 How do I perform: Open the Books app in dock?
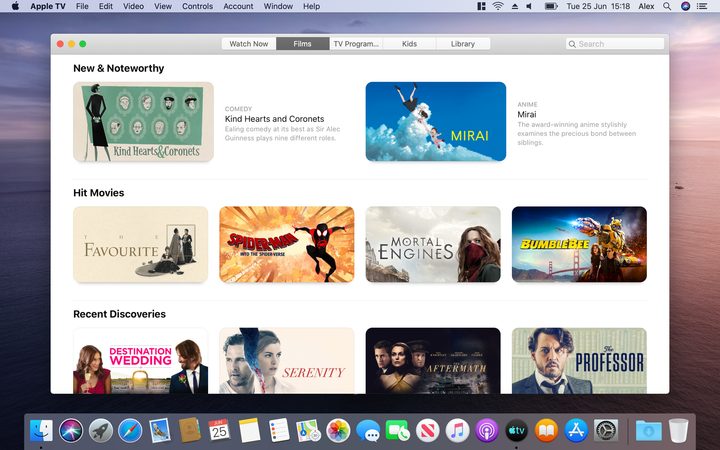coord(546,431)
